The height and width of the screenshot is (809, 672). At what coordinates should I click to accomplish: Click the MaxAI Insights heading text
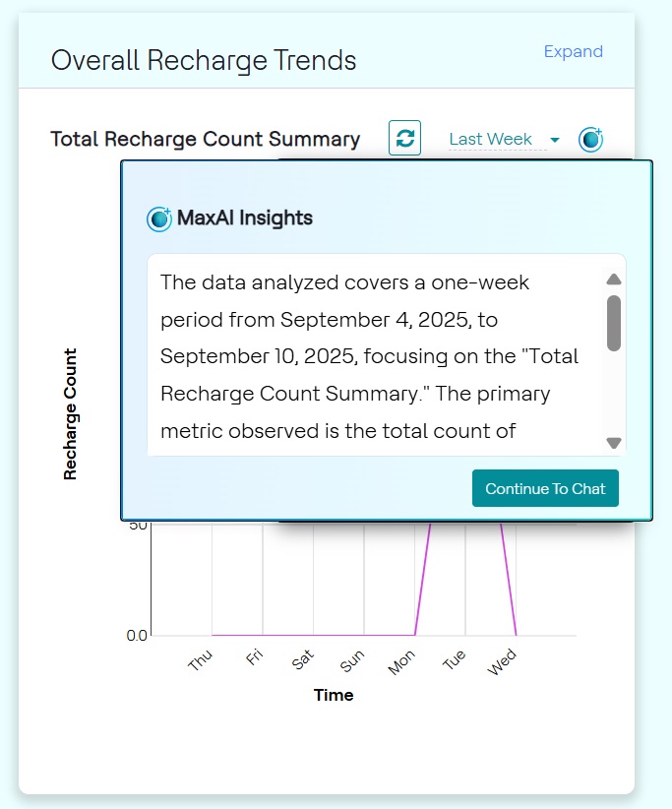pyautogui.click(x=245, y=218)
